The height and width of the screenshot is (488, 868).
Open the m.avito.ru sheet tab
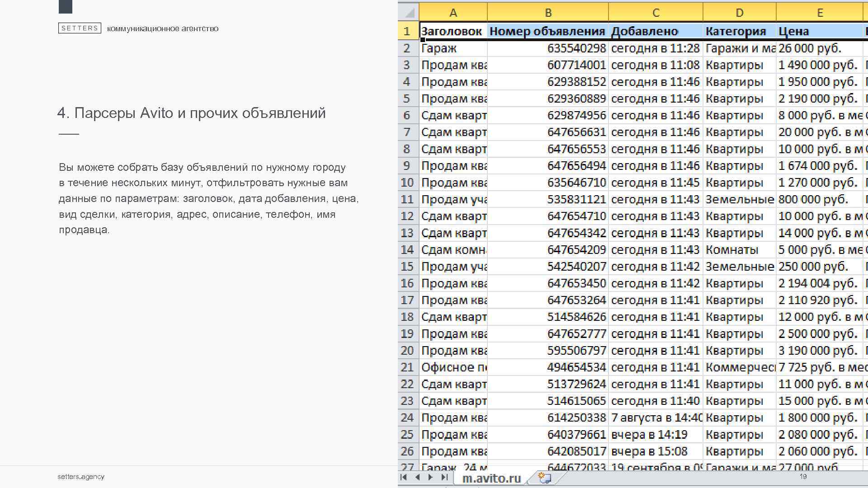point(491,478)
